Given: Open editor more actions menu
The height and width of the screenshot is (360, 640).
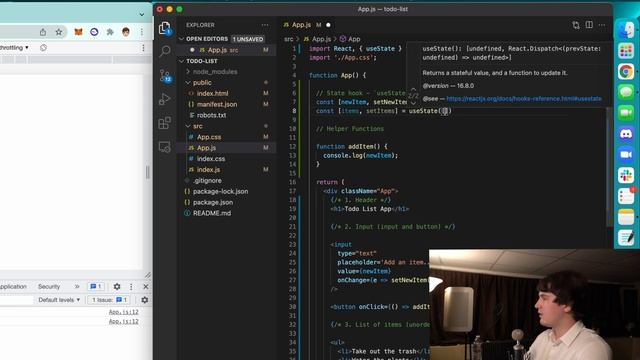Looking at the screenshot, I should pyautogui.click(x=602, y=25).
